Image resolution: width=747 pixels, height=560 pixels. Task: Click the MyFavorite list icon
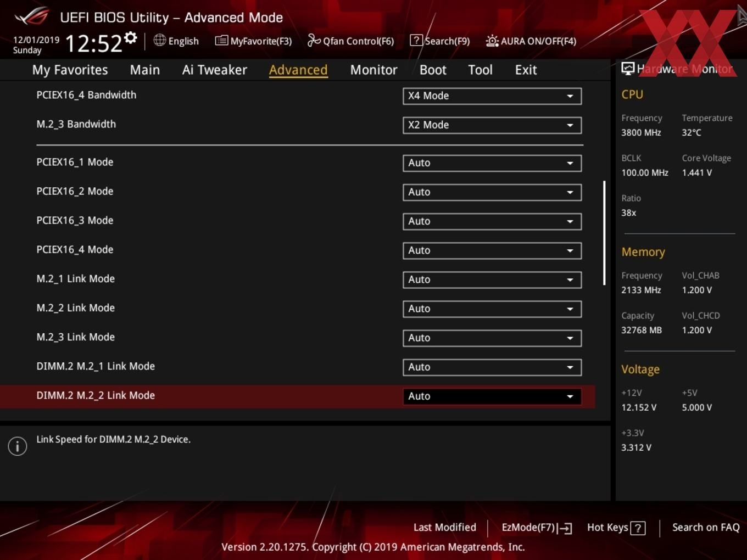(221, 41)
